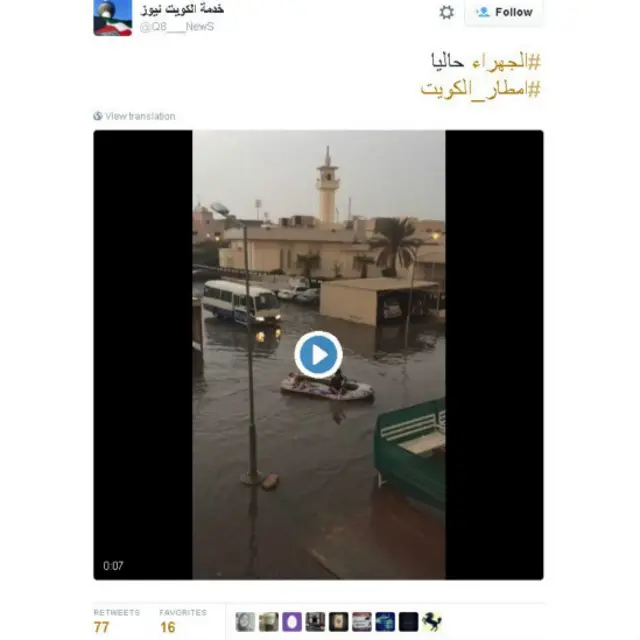The image size is (640, 640).
Task: Click the globe icon beside View translation
Action: 98,116
